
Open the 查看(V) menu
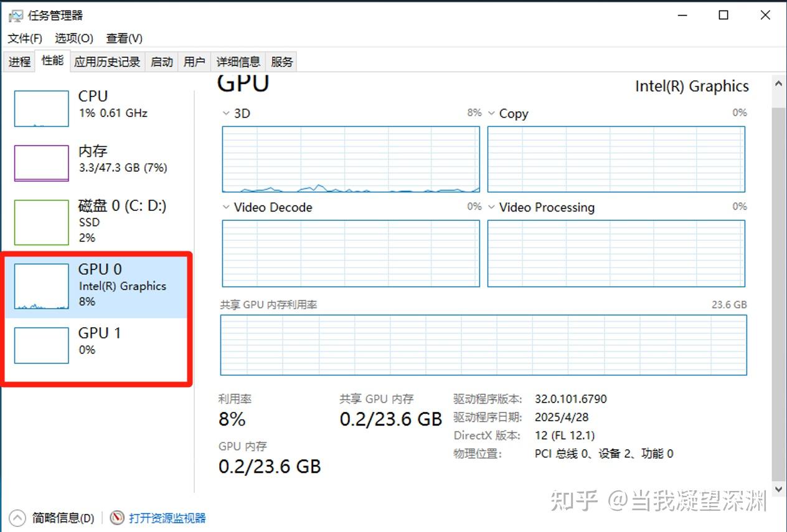click(x=123, y=38)
